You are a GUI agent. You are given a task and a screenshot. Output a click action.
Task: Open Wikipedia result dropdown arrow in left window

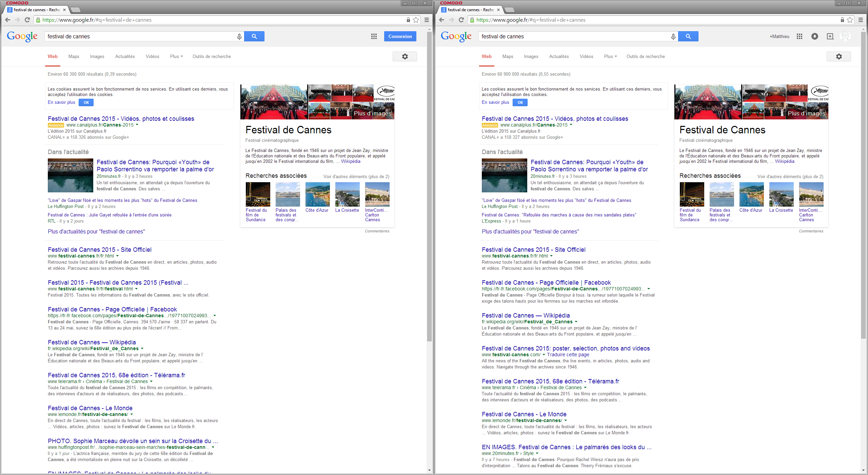pos(142,348)
